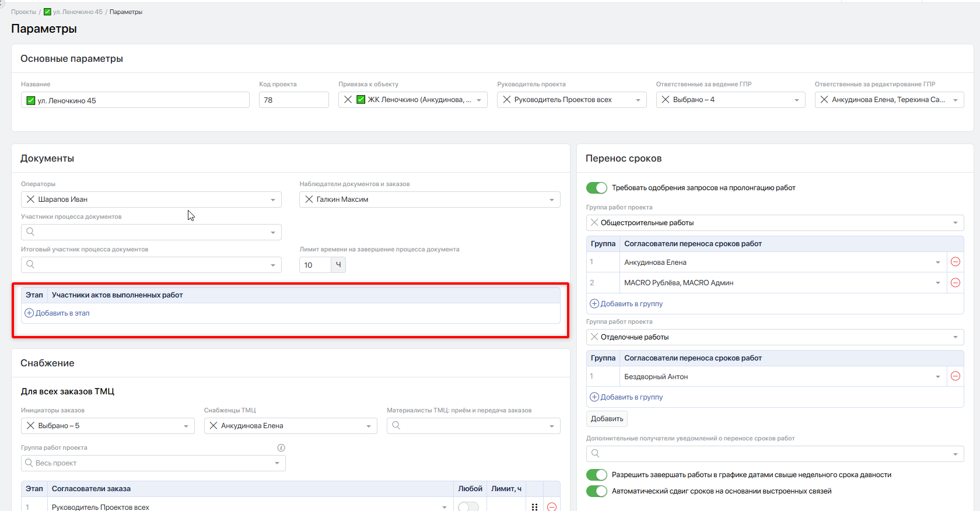Remove Анкудинова Елена approver row with minus icon
Image resolution: width=980 pixels, height=511 pixels.
coord(956,262)
